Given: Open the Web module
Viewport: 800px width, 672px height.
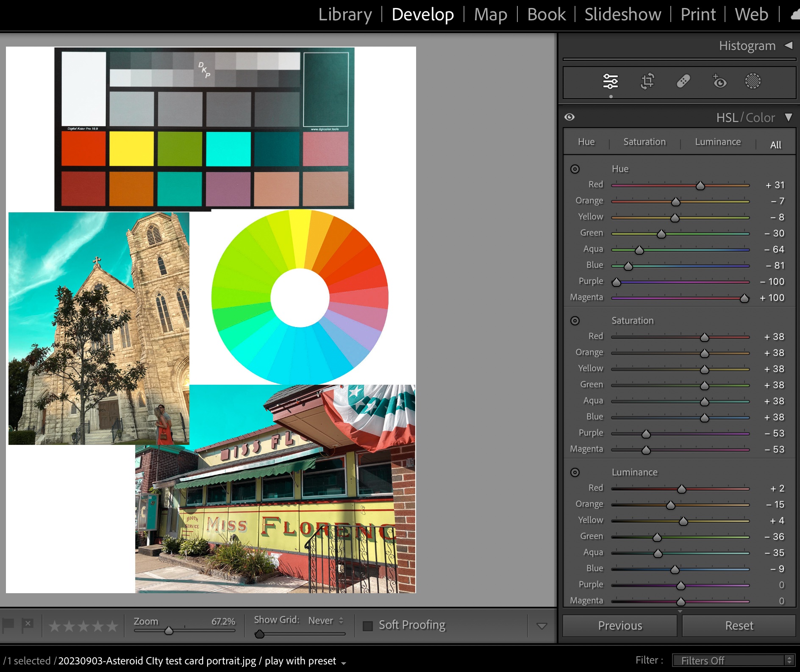Looking at the screenshot, I should click(x=751, y=14).
